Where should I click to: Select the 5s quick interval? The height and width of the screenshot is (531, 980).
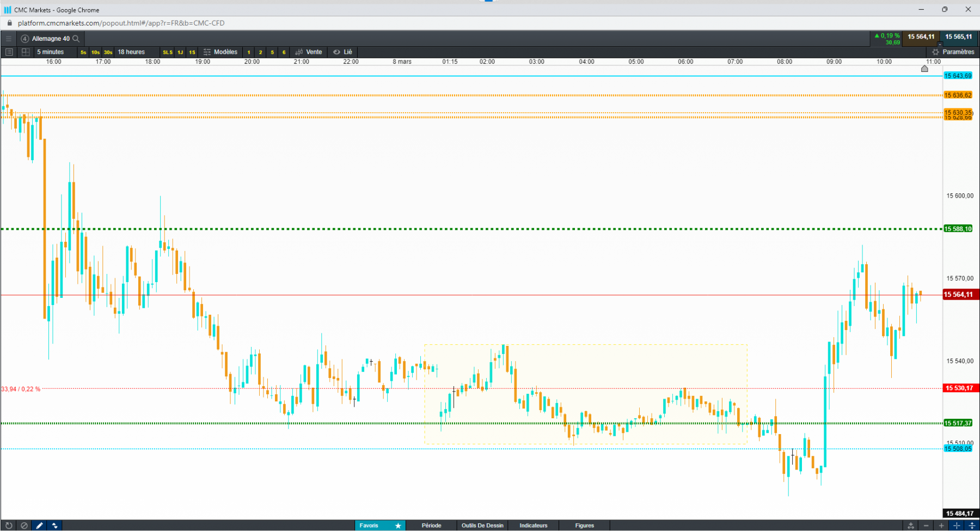tap(83, 52)
